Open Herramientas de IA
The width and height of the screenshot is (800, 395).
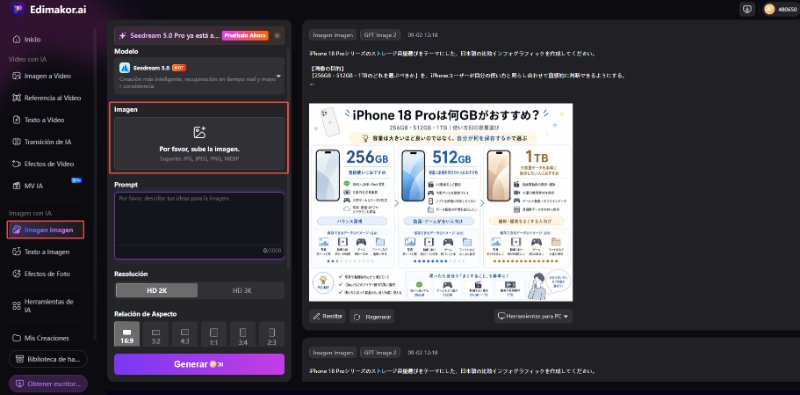click(x=43, y=305)
